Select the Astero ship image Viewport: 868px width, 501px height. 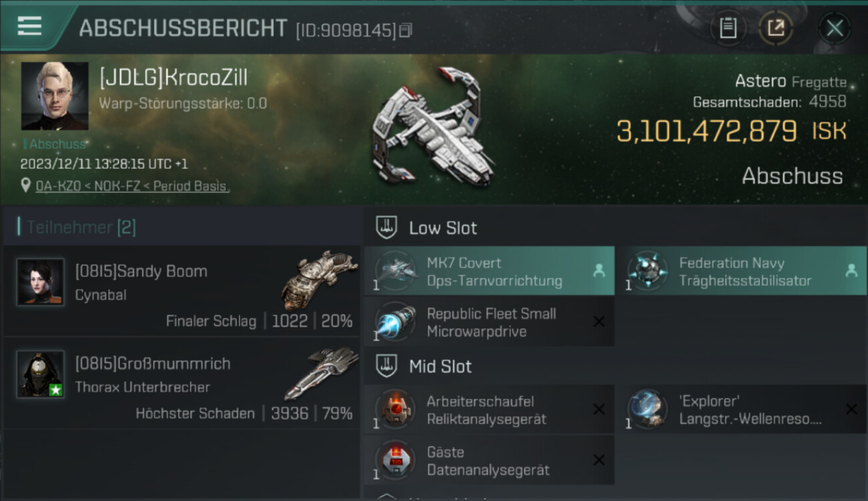(x=434, y=127)
